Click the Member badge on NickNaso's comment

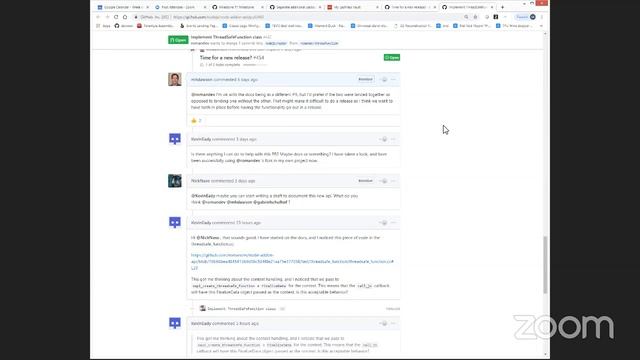[365, 180]
